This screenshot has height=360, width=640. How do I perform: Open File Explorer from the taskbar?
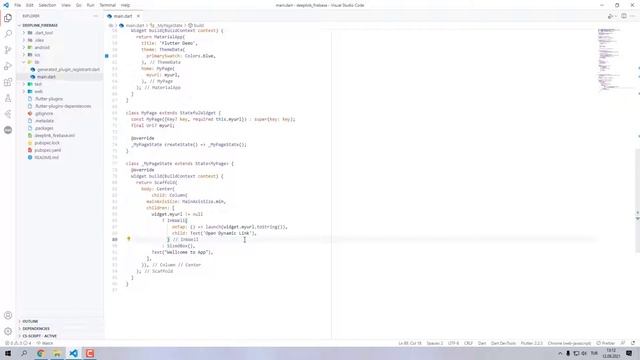tap(57, 353)
